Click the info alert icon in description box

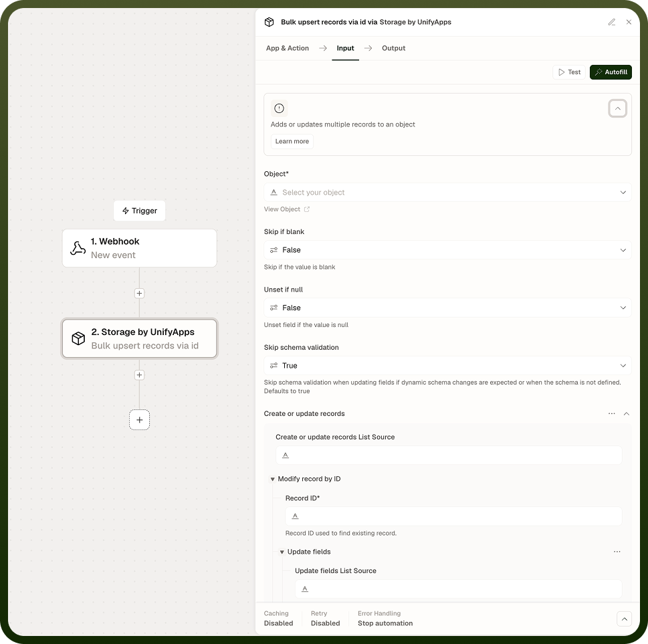pyautogui.click(x=280, y=108)
